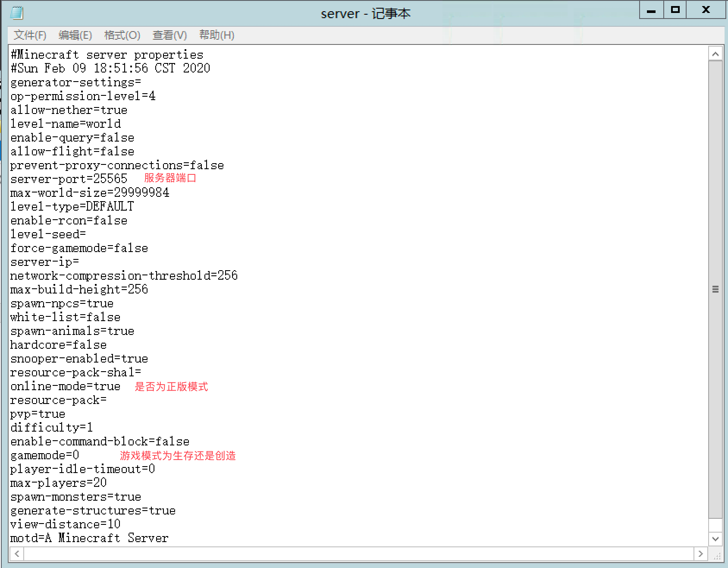Minimize the Notepad window

coord(651,10)
